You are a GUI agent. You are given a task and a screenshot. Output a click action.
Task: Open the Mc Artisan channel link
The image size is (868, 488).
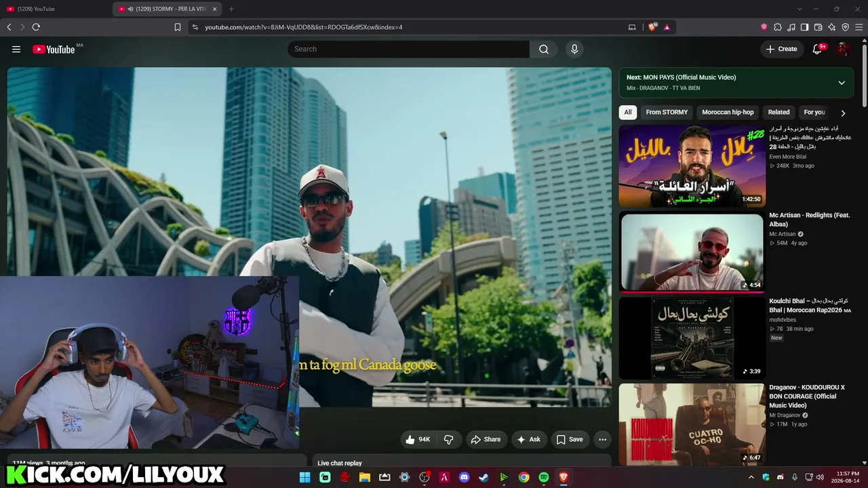coord(783,234)
